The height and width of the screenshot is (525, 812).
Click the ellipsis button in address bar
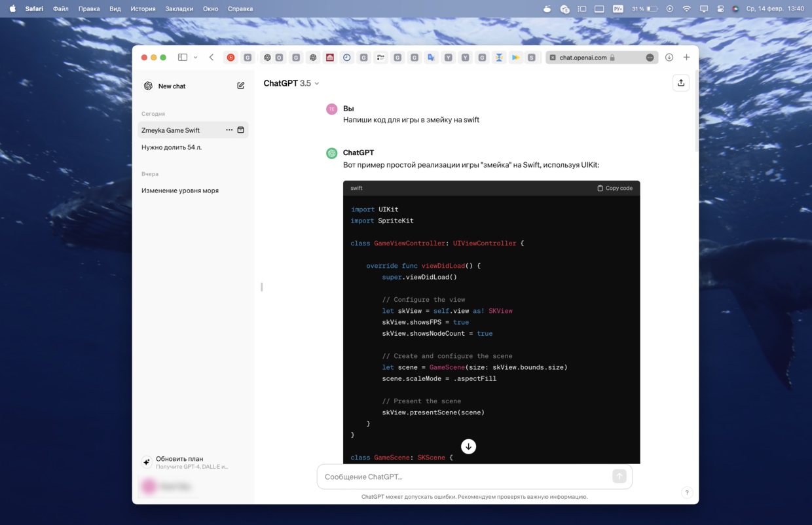(x=650, y=58)
